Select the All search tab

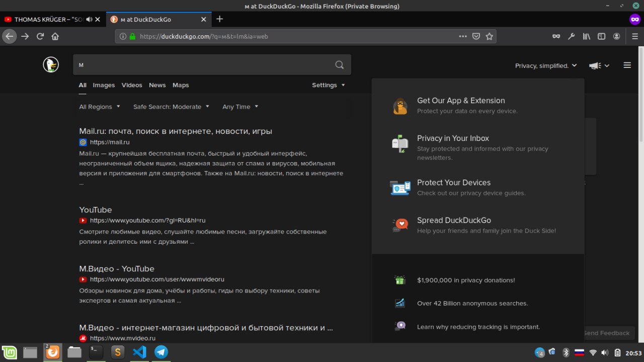pos(83,85)
